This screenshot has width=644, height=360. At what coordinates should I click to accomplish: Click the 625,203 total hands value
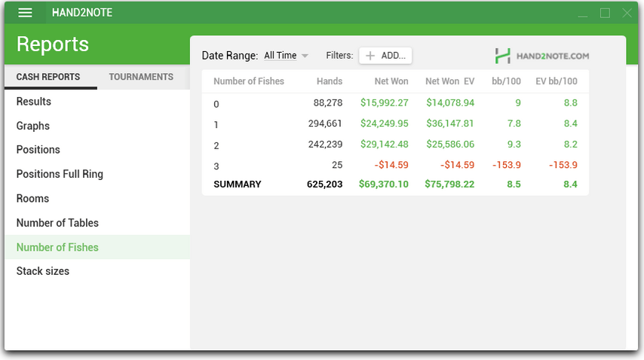click(324, 185)
